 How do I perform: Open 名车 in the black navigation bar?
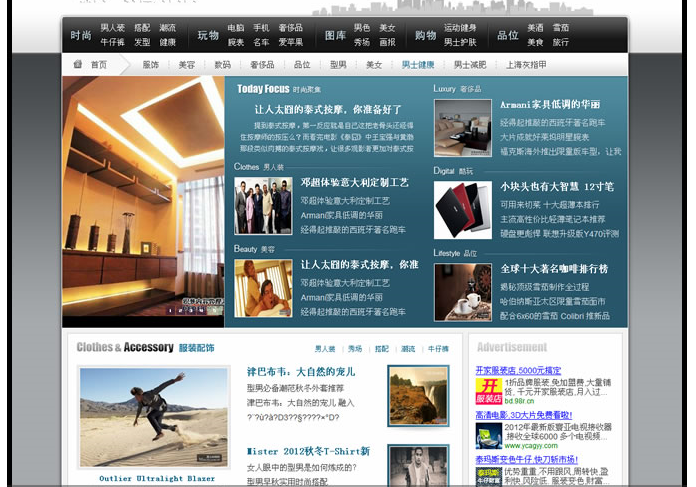point(261,42)
